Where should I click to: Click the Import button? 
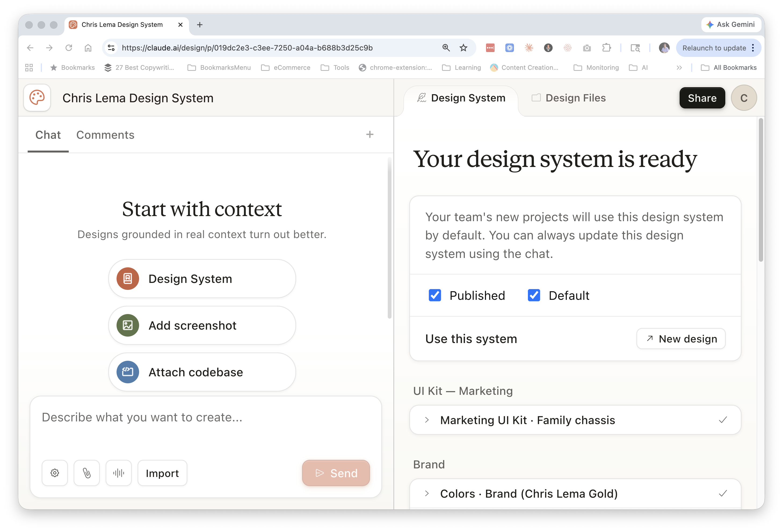pyautogui.click(x=162, y=473)
